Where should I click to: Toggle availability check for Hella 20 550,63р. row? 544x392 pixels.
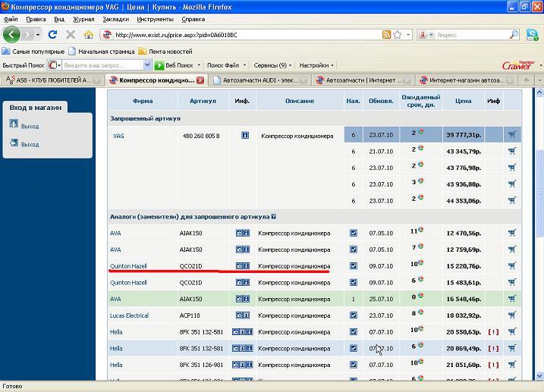pos(354,331)
